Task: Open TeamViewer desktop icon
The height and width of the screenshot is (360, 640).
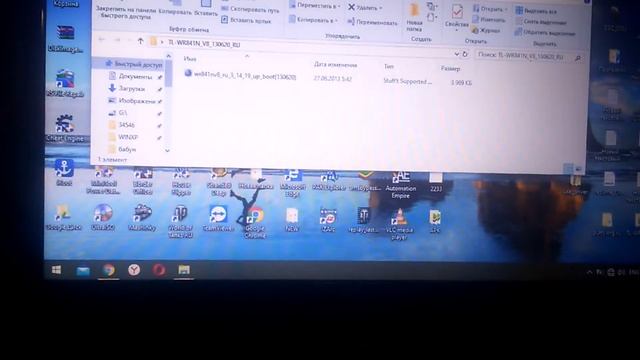Action: 218,218
